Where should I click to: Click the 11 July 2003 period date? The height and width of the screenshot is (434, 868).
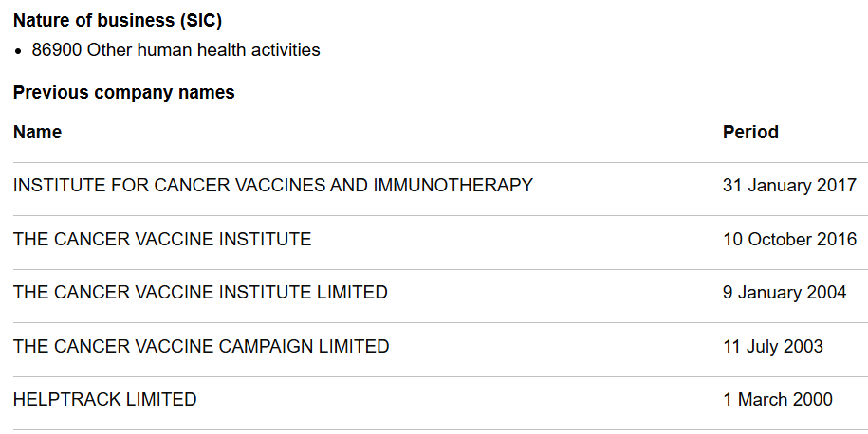(x=773, y=347)
